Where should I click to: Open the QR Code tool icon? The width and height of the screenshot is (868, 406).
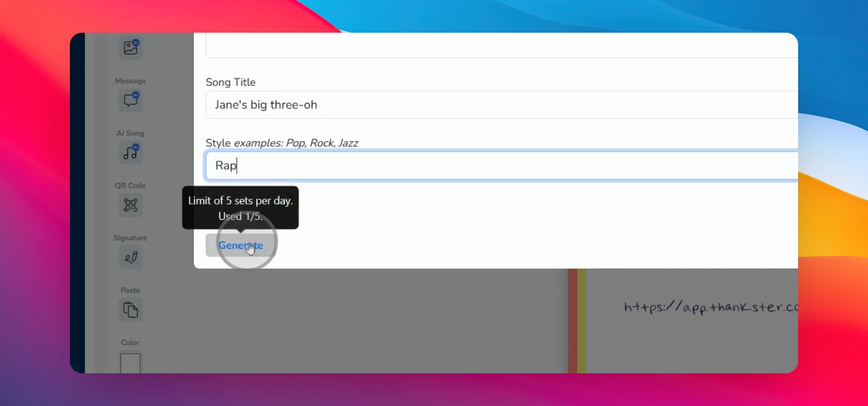coord(131,205)
